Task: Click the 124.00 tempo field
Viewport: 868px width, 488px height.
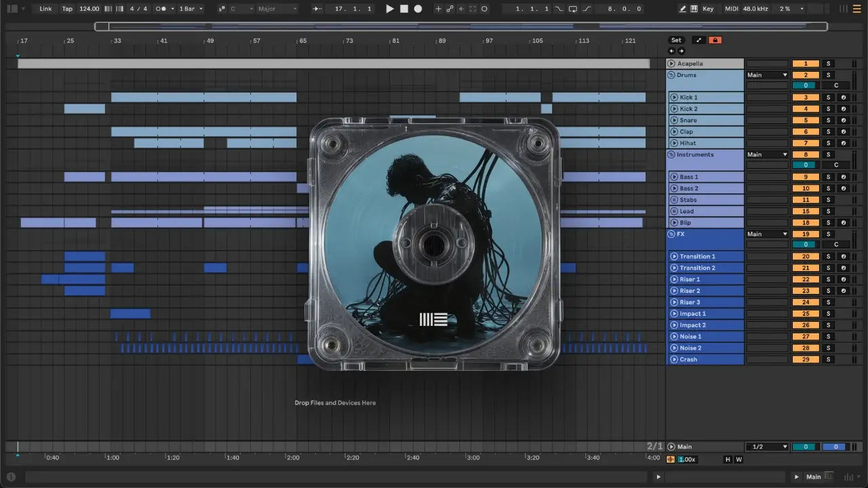Action: [x=89, y=9]
